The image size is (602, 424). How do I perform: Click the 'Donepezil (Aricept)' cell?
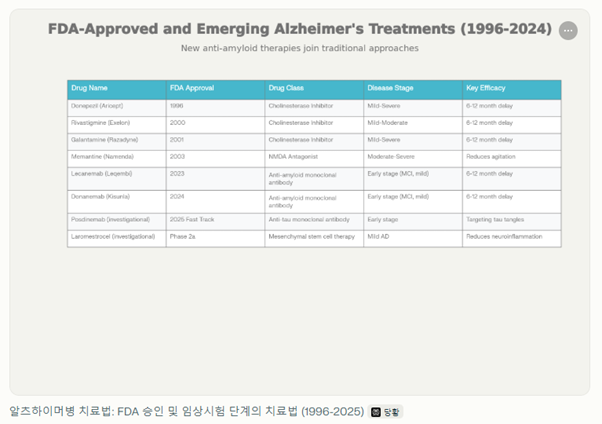[117, 108]
